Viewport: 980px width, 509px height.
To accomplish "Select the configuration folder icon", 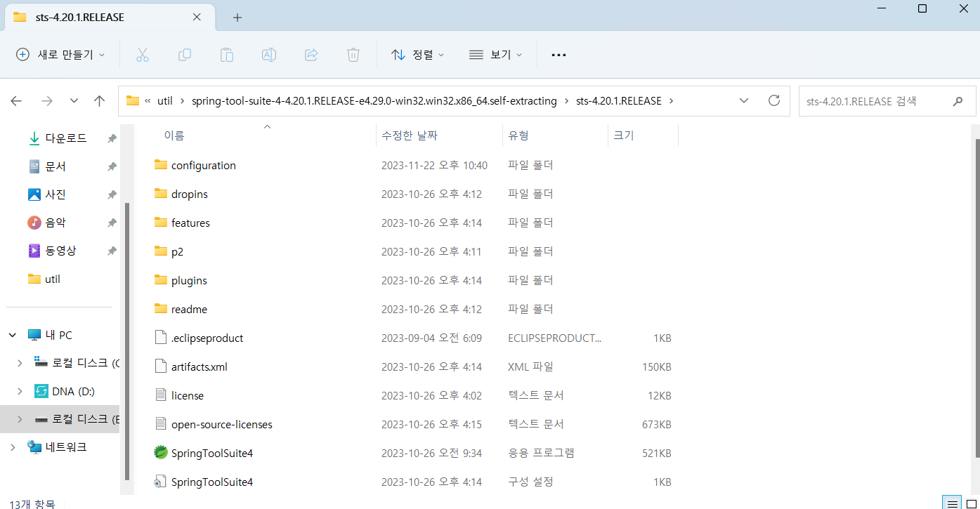I will [x=161, y=165].
